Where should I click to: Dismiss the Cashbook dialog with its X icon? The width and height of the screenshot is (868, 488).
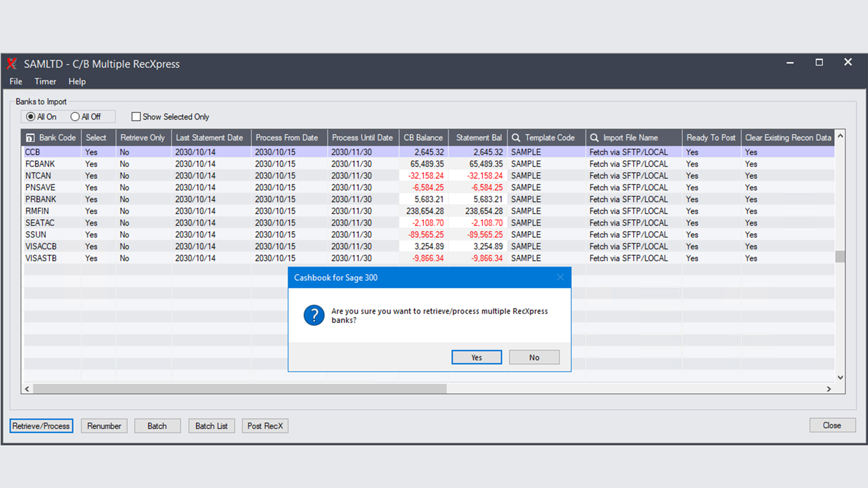pyautogui.click(x=560, y=277)
